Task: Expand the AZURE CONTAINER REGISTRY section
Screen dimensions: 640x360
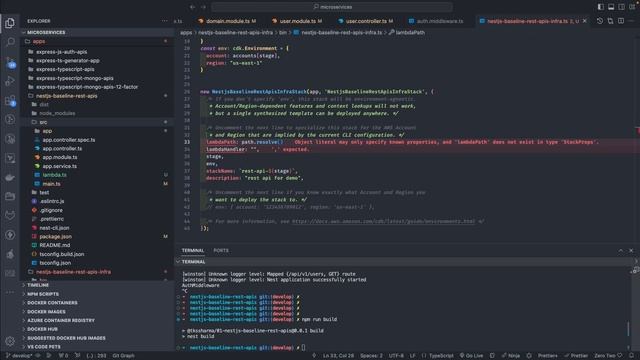Action: pos(97,320)
